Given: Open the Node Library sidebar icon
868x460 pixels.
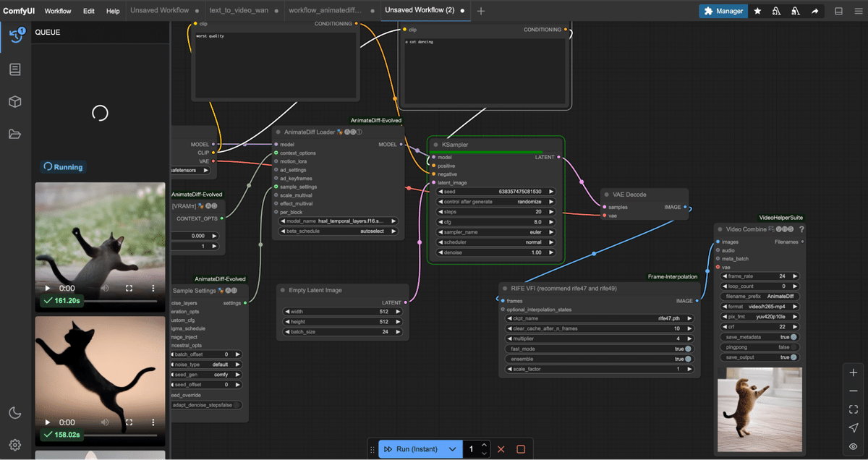Looking at the screenshot, I should pyautogui.click(x=15, y=69).
